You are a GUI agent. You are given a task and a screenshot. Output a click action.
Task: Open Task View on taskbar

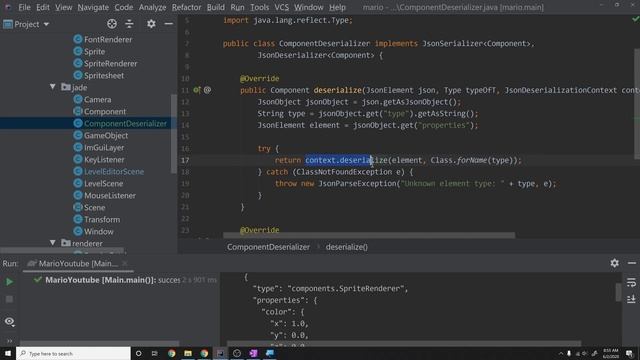(x=155, y=353)
